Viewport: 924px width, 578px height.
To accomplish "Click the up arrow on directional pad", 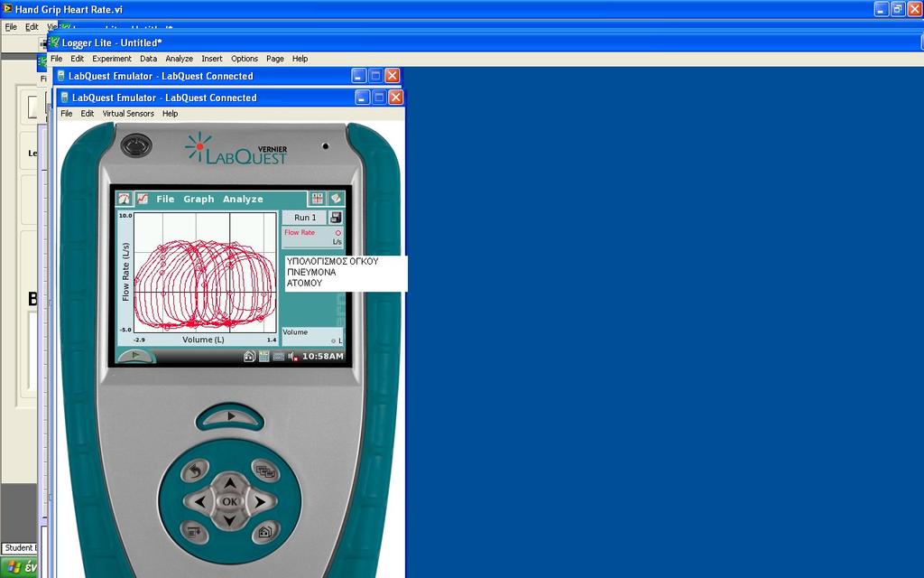I will (230, 483).
